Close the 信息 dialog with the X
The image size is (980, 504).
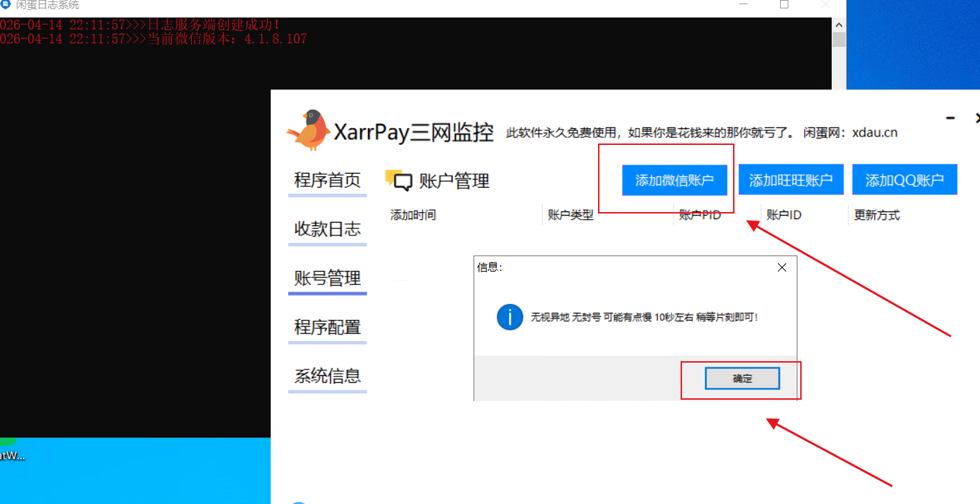[x=781, y=267]
